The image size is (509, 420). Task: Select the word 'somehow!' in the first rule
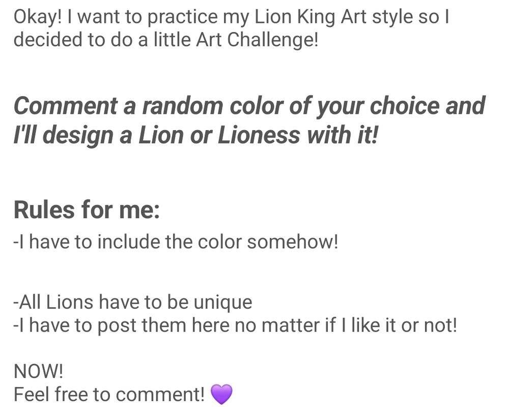click(293, 242)
